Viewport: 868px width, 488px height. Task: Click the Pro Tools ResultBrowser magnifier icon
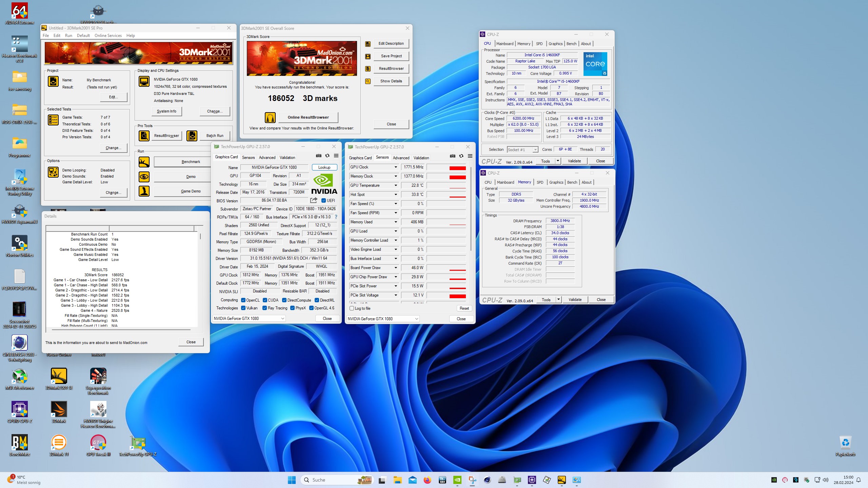click(x=144, y=136)
